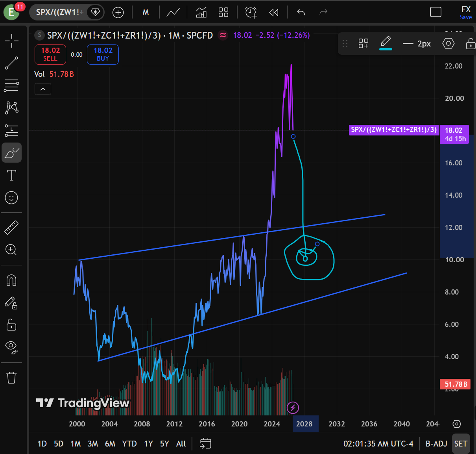Click the purple 18.02 price label
476x454 pixels.
click(454, 134)
